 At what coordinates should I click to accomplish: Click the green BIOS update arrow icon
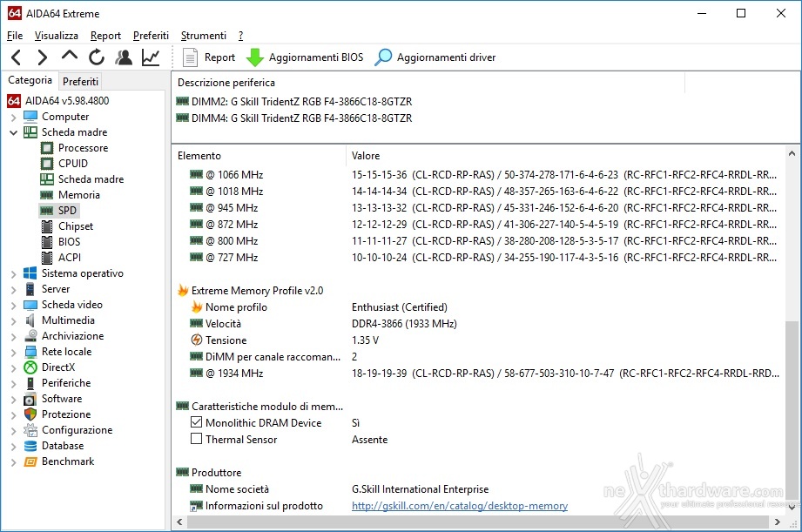[x=255, y=57]
